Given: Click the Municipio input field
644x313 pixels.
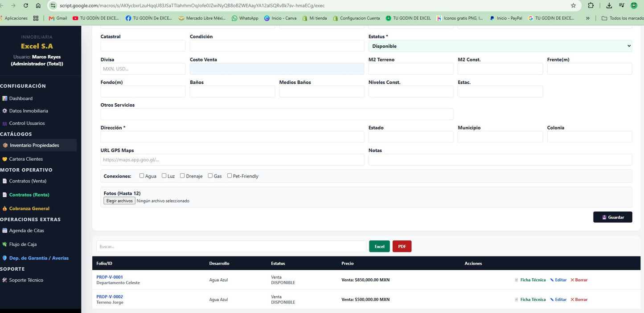Looking at the screenshot, I should pyautogui.click(x=500, y=137).
